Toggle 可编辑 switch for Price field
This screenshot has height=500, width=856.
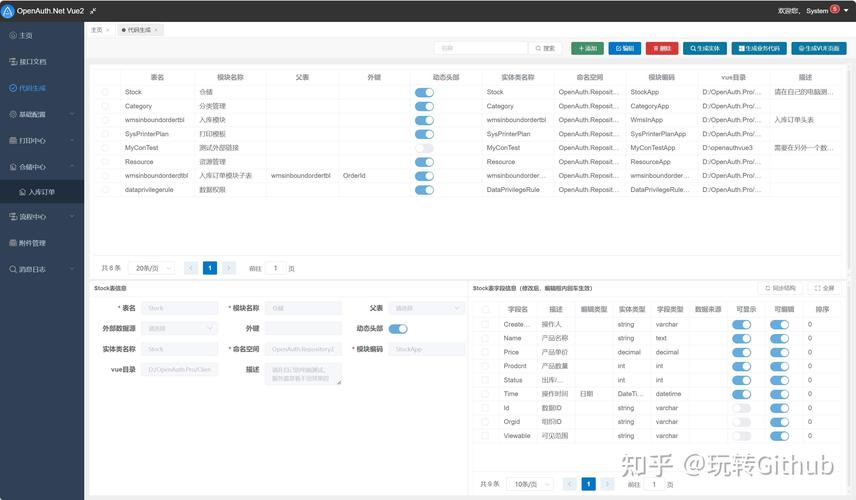point(780,353)
